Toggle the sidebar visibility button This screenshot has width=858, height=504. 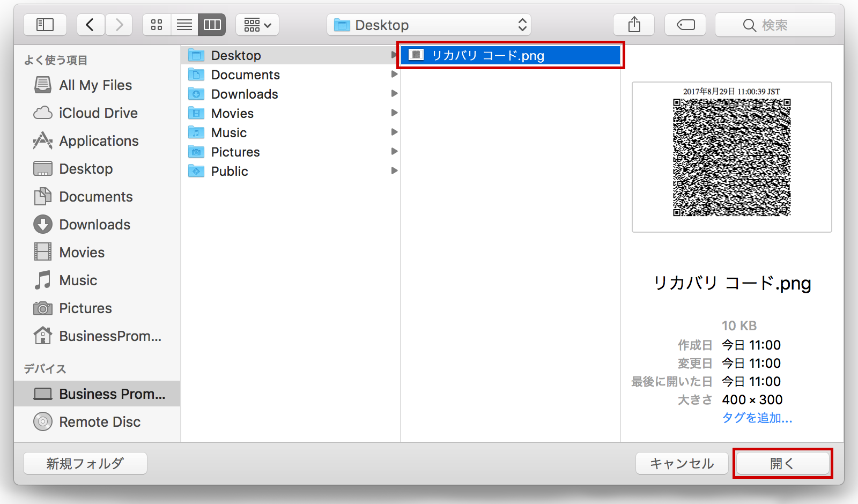45,25
